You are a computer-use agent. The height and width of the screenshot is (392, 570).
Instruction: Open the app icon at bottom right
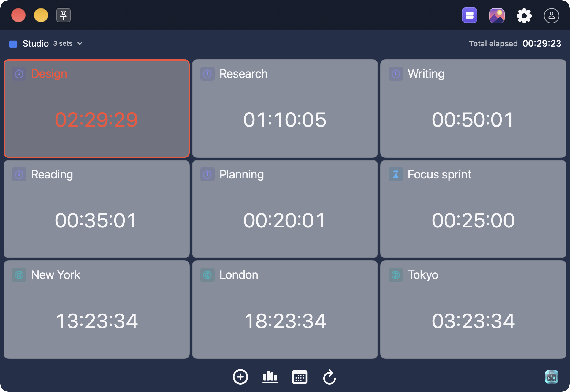(551, 377)
